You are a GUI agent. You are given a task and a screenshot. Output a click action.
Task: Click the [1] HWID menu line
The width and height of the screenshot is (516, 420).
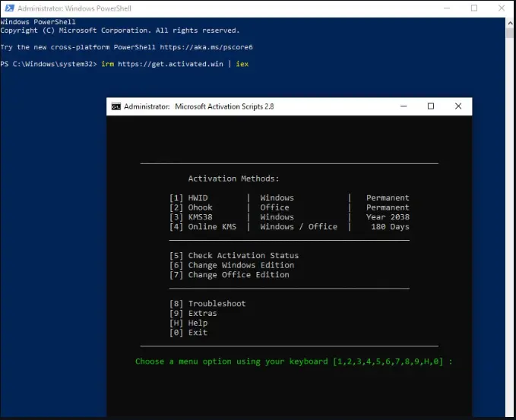(290, 198)
